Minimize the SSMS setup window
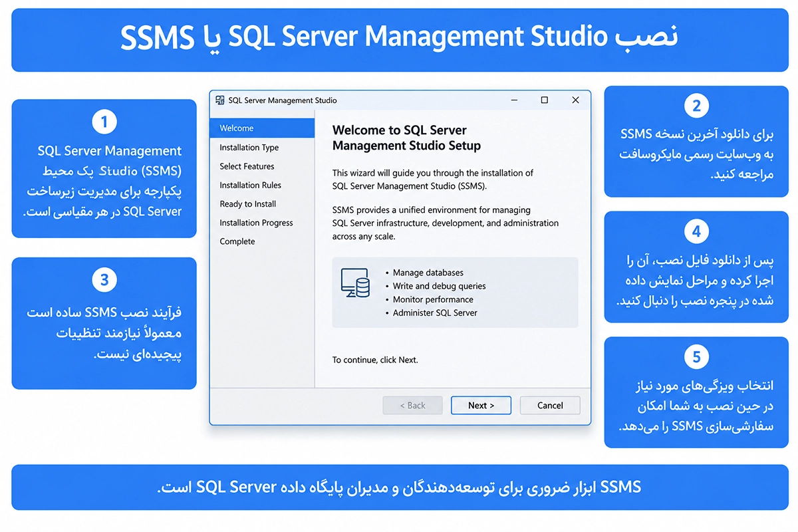The image size is (798, 532). [x=514, y=100]
